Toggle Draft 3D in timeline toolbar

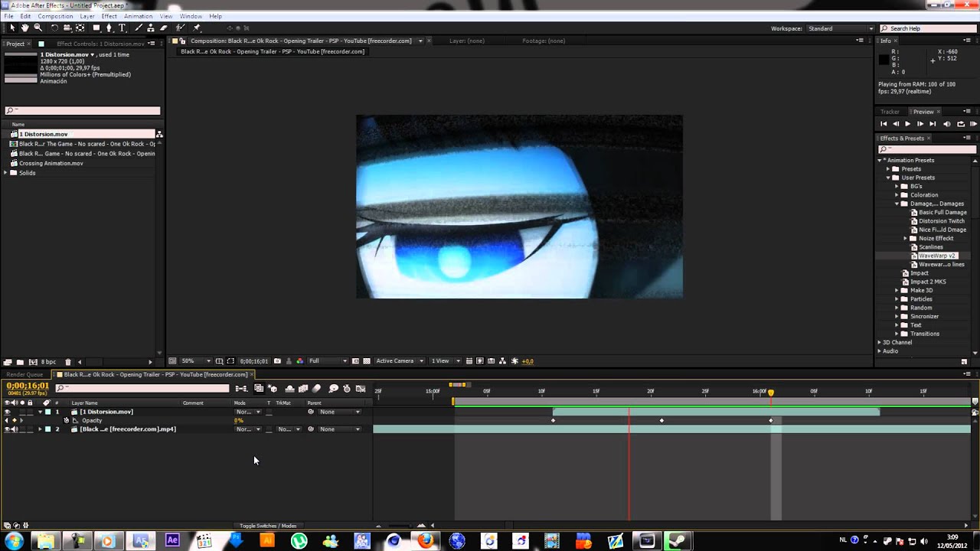tap(273, 389)
